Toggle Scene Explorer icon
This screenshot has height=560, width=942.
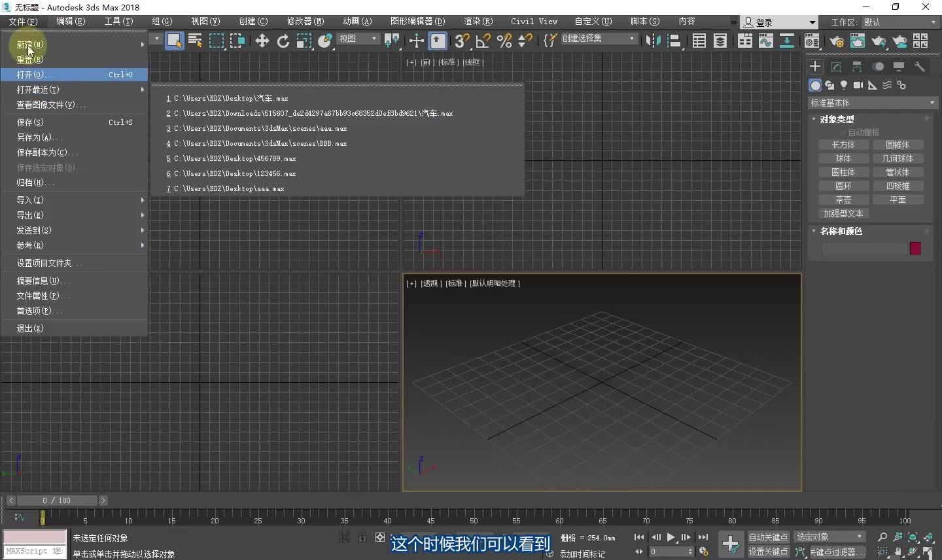pos(699,41)
